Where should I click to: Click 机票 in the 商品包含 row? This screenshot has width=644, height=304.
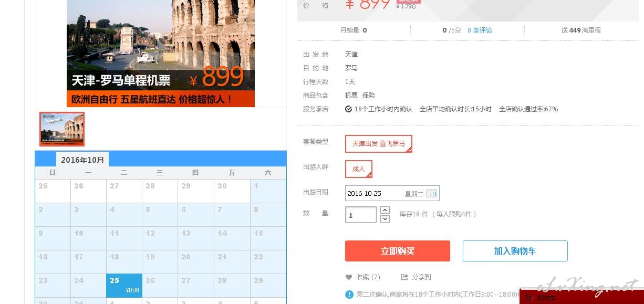(x=351, y=96)
